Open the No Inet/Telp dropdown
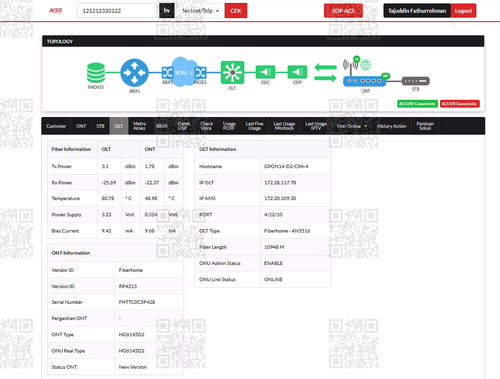The image size is (500, 379). [x=201, y=11]
